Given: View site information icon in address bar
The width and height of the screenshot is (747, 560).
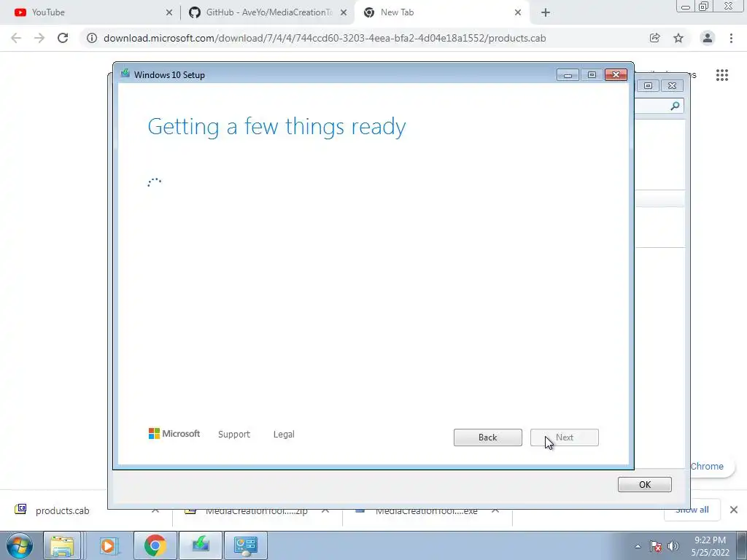Looking at the screenshot, I should (92, 38).
